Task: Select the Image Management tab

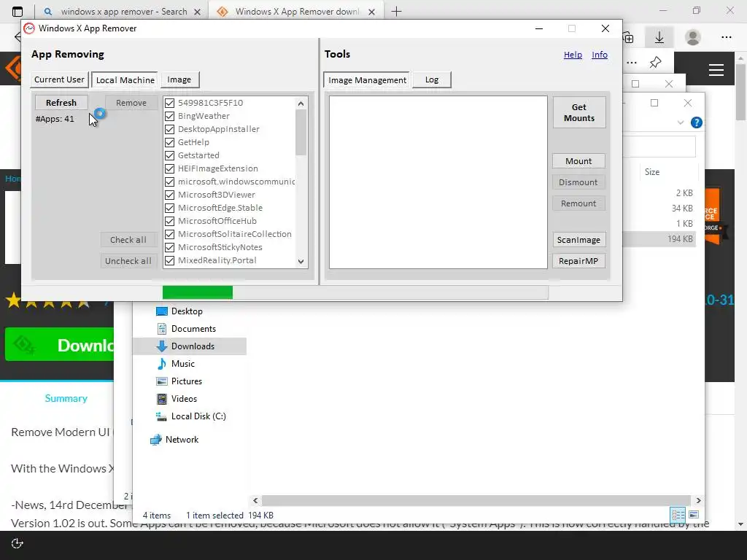Action: pyautogui.click(x=367, y=80)
